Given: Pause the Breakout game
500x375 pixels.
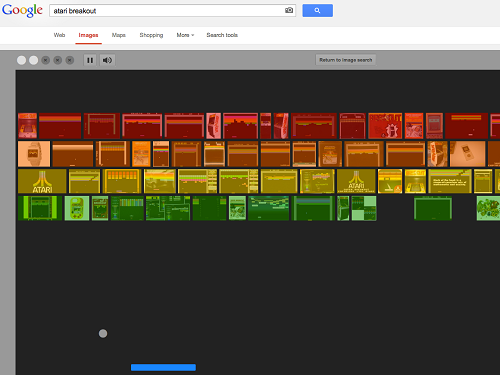Looking at the screenshot, I should click(x=90, y=60).
